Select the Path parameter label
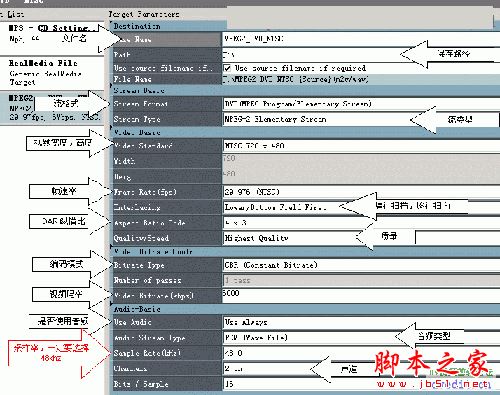 (x=167, y=54)
